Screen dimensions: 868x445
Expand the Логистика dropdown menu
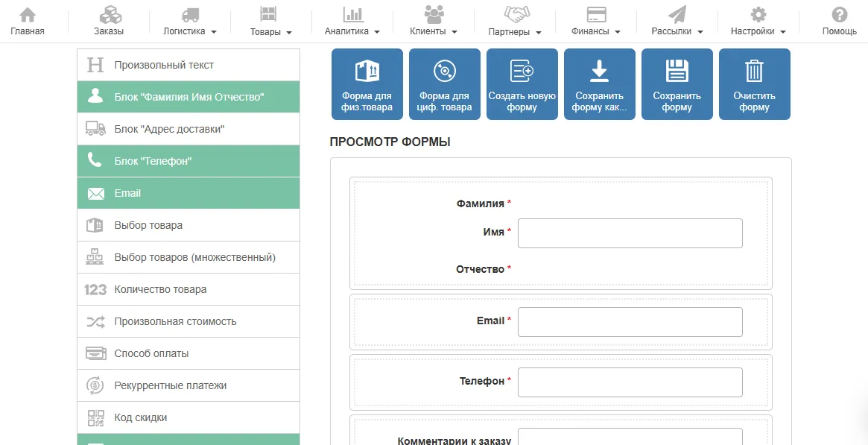190,22
